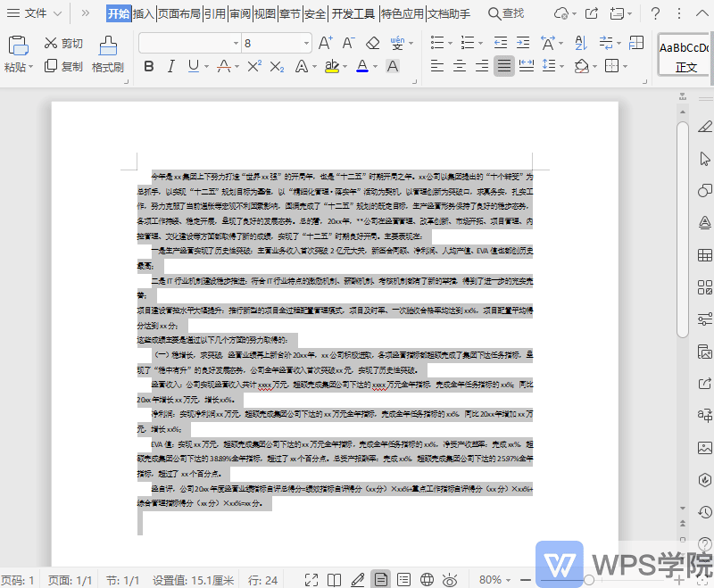Toggle Subscript formatting

click(277, 67)
